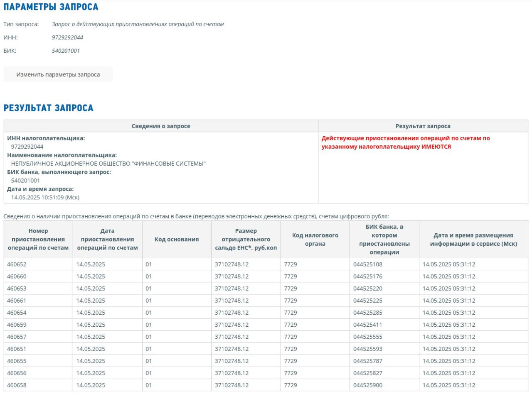Screen dimensions: 532x394
Task: Select suspension number 460651
Action: pos(17,349)
